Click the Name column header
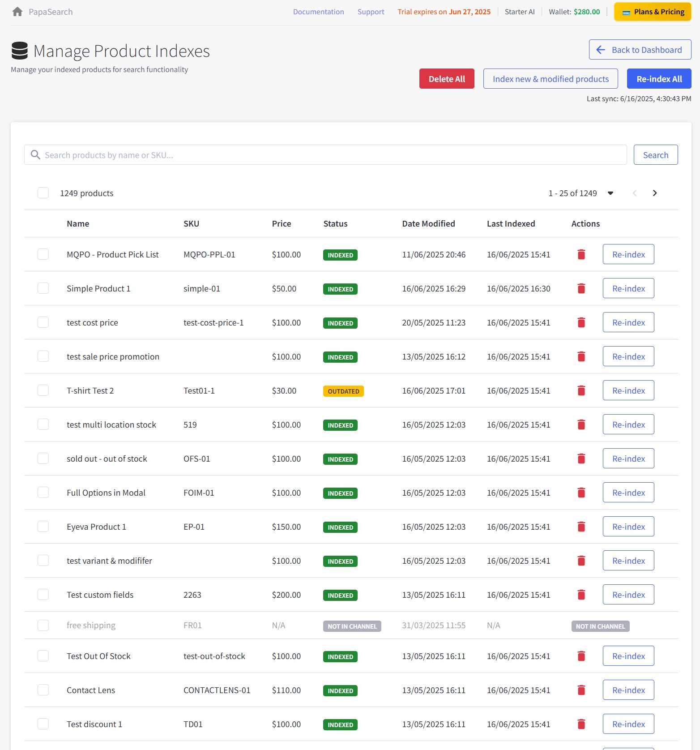 click(x=78, y=223)
